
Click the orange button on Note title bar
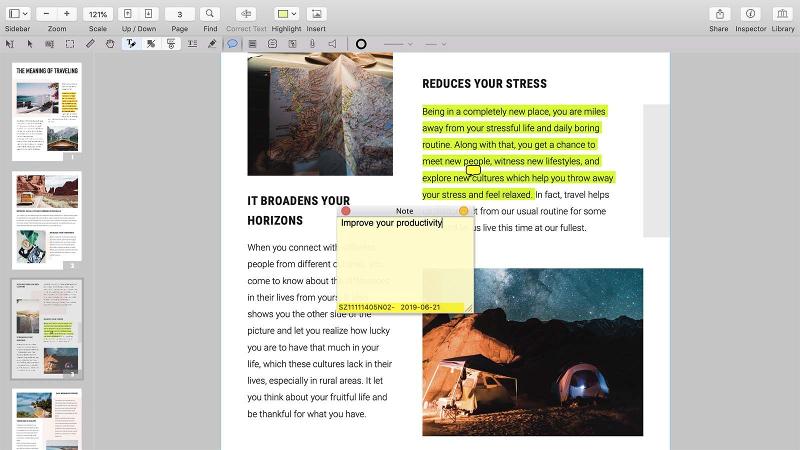click(x=463, y=211)
